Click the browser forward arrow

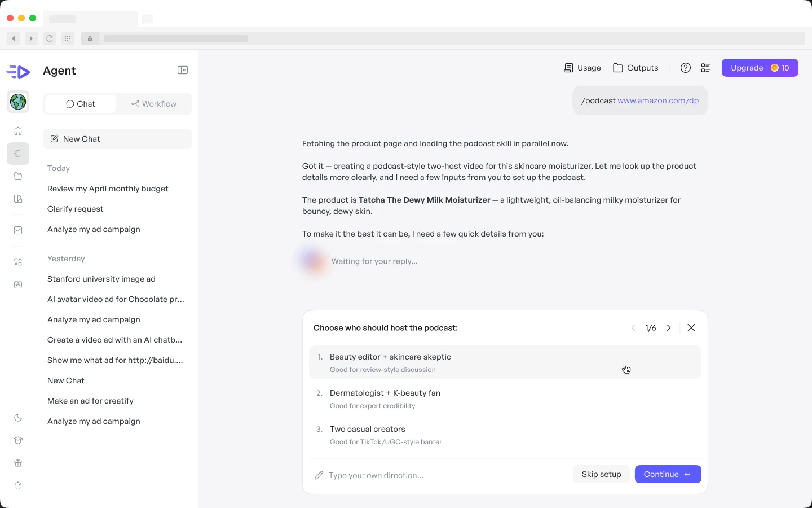tap(32, 38)
